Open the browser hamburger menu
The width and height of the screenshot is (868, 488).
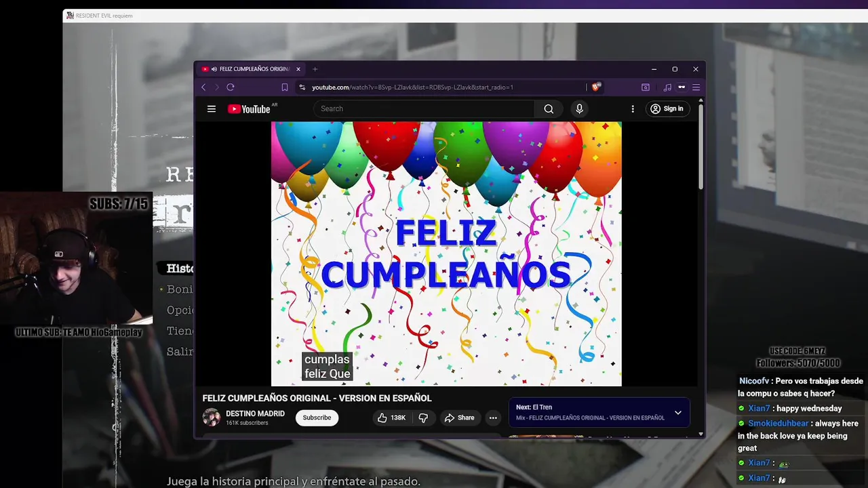coord(696,87)
